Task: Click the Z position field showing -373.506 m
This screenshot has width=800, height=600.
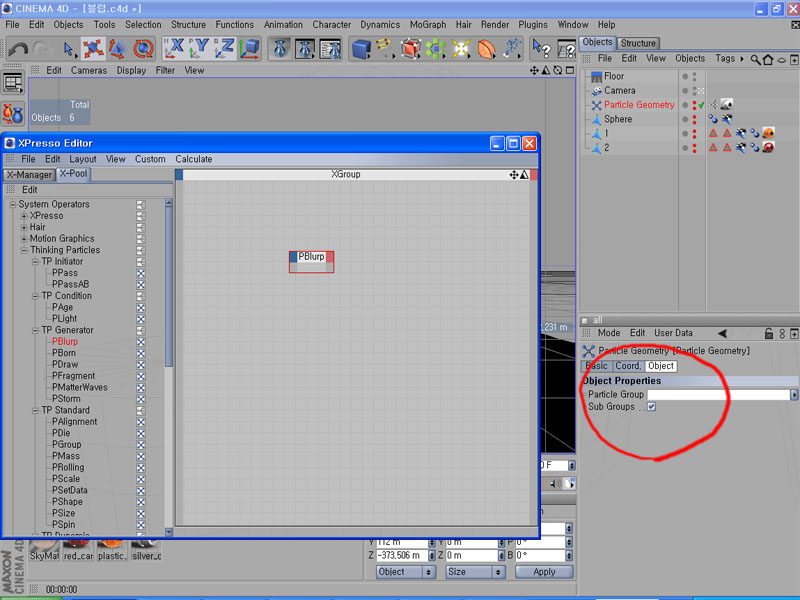Action: pos(402,555)
